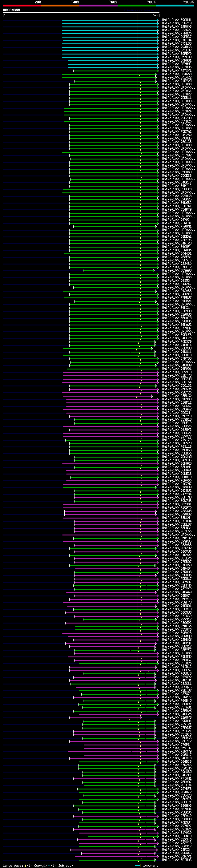Open the last hit UniRef100_B5IUA3

(176, 860)
